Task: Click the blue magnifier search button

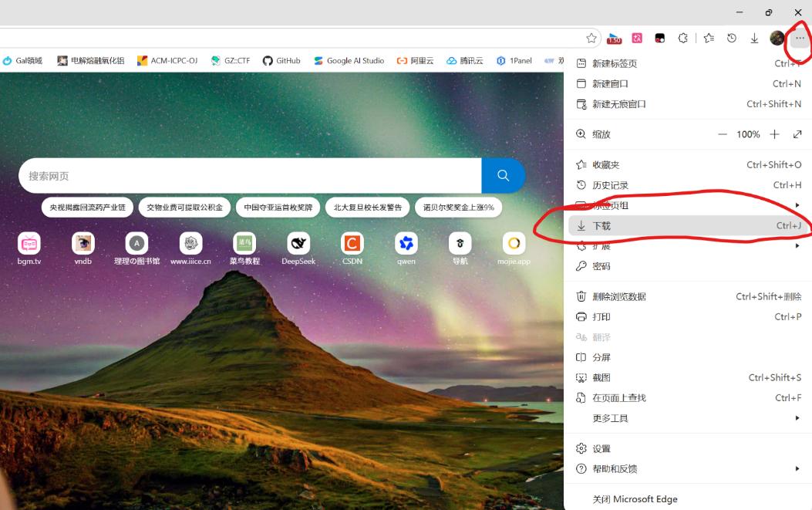Action: [504, 176]
